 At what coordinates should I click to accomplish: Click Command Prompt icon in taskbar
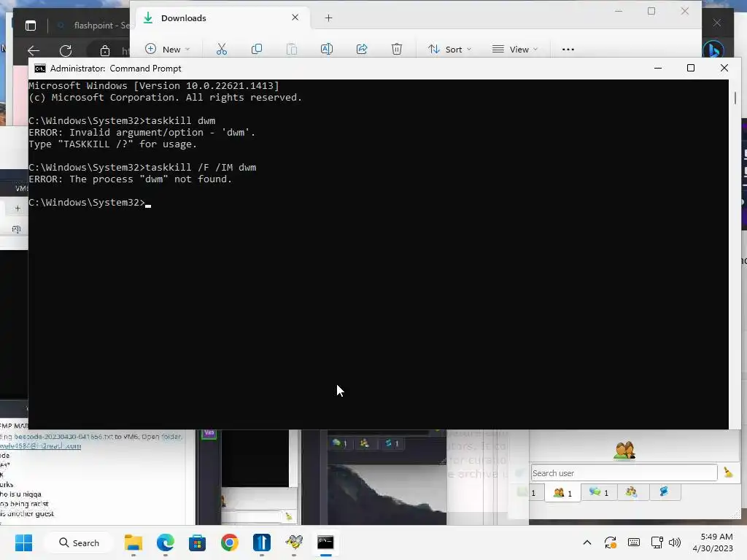click(x=326, y=542)
